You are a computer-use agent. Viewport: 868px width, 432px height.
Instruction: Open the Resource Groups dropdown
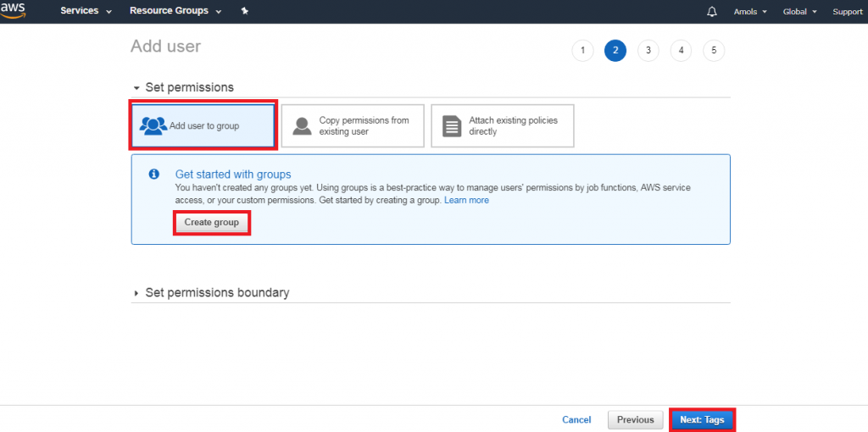click(x=175, y=11)
